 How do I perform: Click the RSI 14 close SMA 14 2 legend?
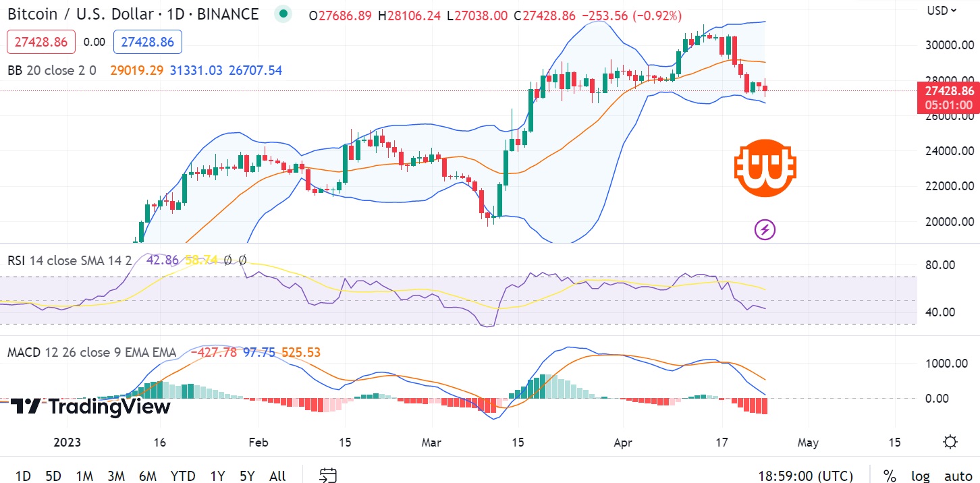click(x=70, y=260)
